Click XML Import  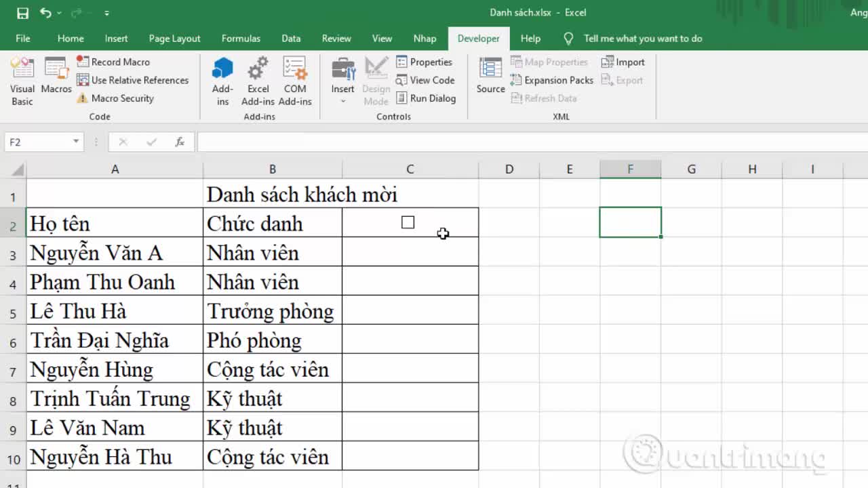pos(623,62)
